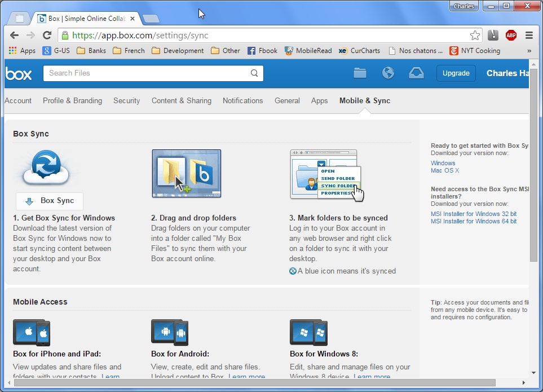Screen dimensions: 543x392
Task: Click the AdBlock Plus extension icon
Action: [x=511, y=35]
